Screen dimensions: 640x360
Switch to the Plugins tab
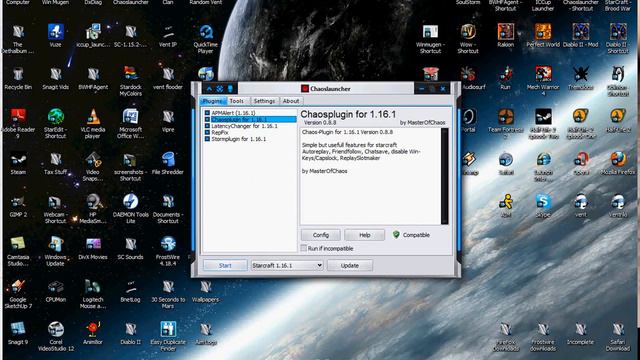[x=213, y=101]
